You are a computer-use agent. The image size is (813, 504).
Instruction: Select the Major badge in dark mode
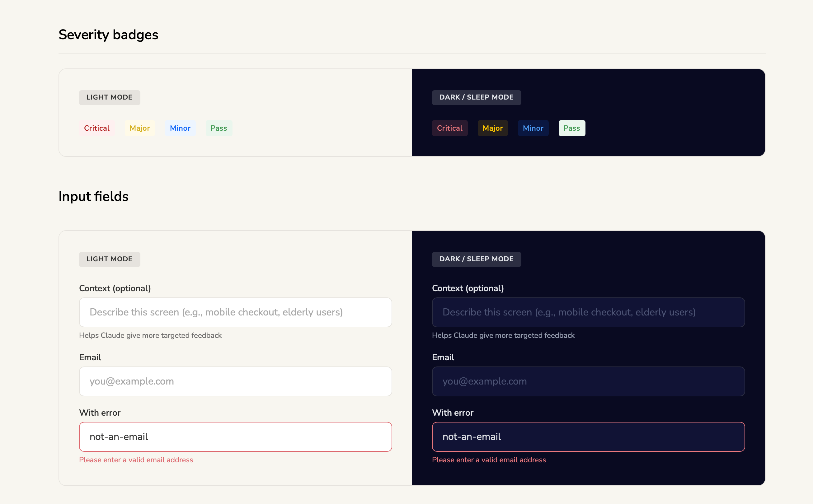coord(492,128)
